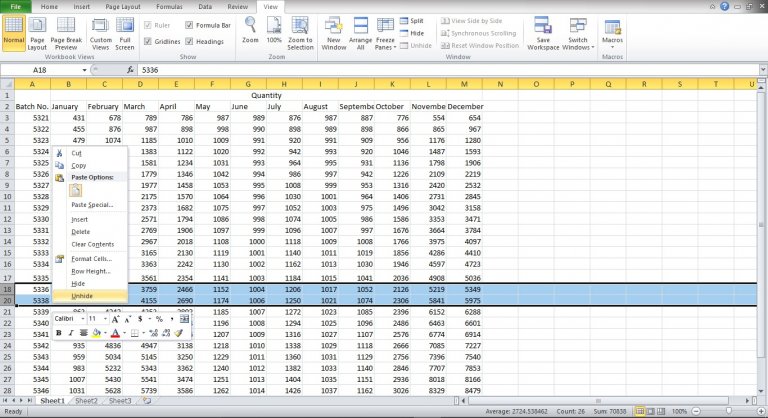768x418 pixels.
Task: Click Center align in mini toolbar
Action: click(x=84, y=333)
